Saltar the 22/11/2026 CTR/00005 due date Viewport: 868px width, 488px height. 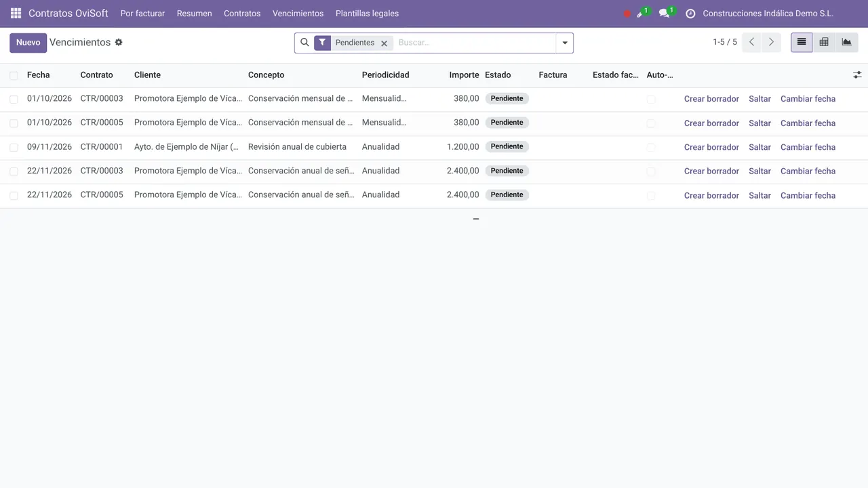(x=759, y=195)
